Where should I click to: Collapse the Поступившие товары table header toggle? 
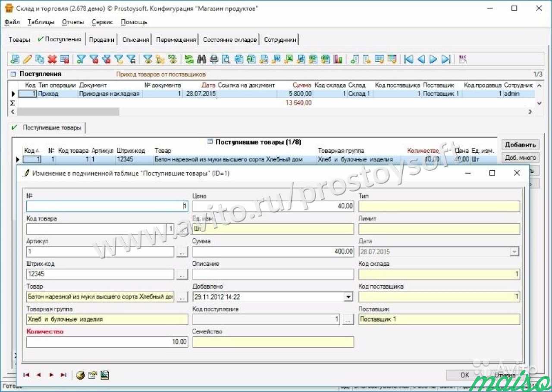point(210,142)
